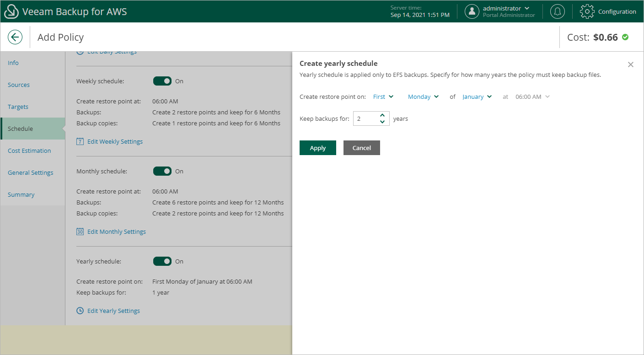Open the First occurrence dropdown
This screenshot has width=644, height=355.
[x=383, y=97]
